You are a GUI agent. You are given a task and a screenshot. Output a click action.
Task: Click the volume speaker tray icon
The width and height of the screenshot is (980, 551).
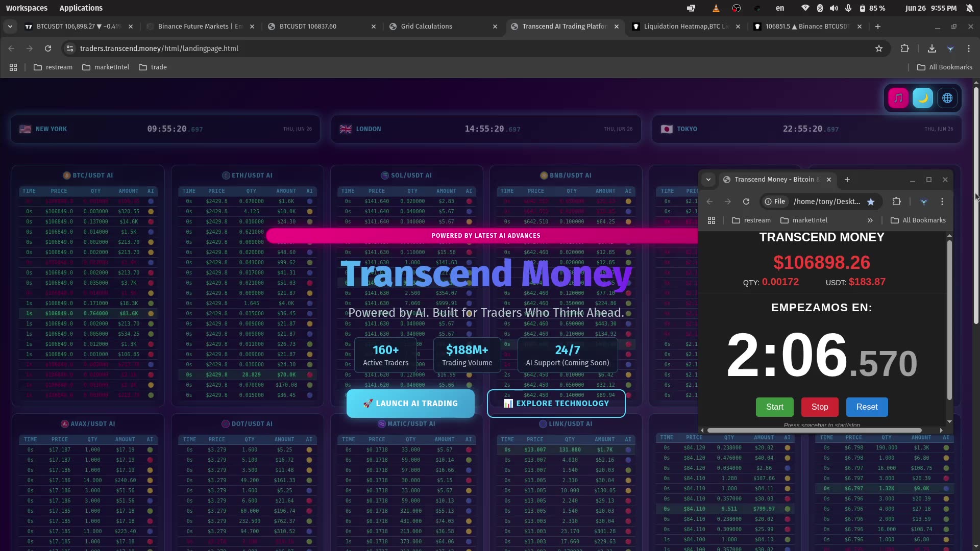click(x=834, y=8)
